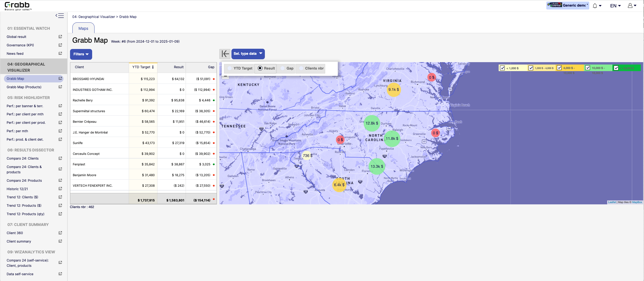Select the BROSSARD HYUNDAI client row
The image size is (644, 281).
click(x=88, y=79)
